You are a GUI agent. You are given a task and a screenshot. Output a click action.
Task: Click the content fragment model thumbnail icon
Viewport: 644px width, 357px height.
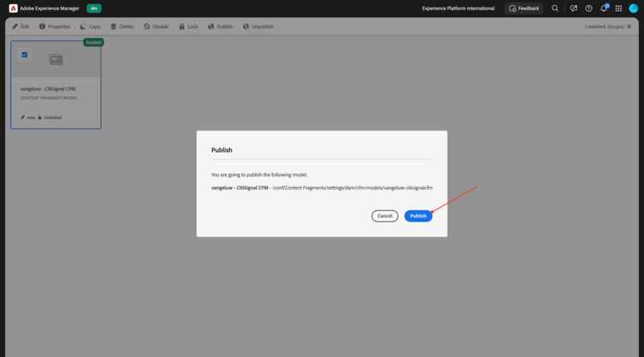pos(56,59)
